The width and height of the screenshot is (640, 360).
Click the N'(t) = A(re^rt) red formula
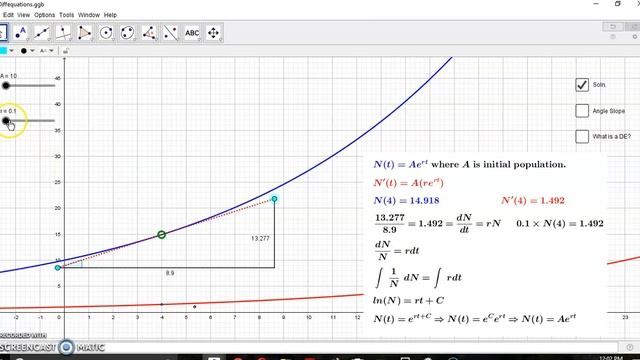(409, 183)
